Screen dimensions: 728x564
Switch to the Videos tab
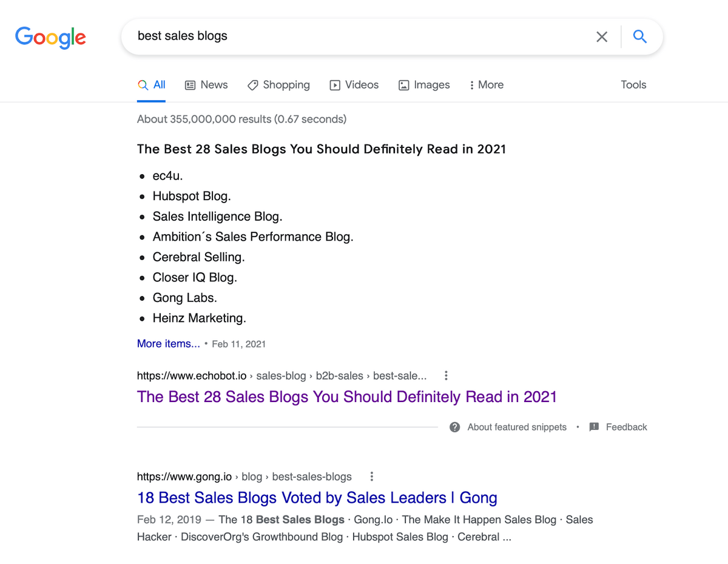[354, 85]
